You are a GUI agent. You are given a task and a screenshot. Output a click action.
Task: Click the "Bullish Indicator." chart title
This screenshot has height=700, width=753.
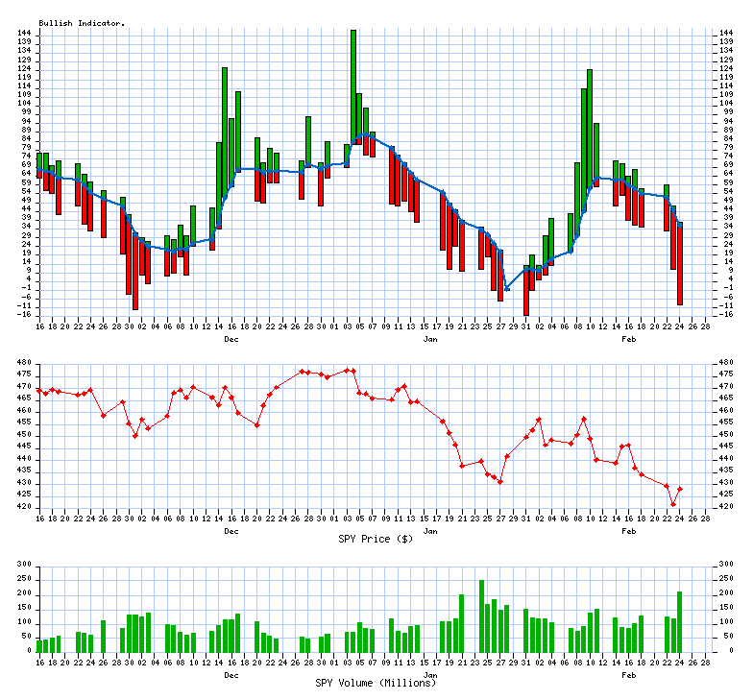[x=82, y=22]
